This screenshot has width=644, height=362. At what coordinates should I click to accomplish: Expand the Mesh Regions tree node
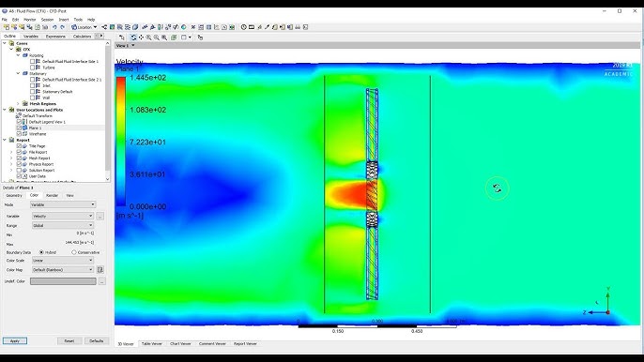18,104
